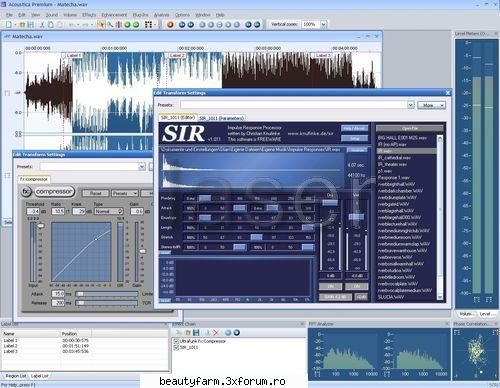Click the last round blue icon in Effect Chain
This screenshot has height=388, width=500.
tap(237, 332)
